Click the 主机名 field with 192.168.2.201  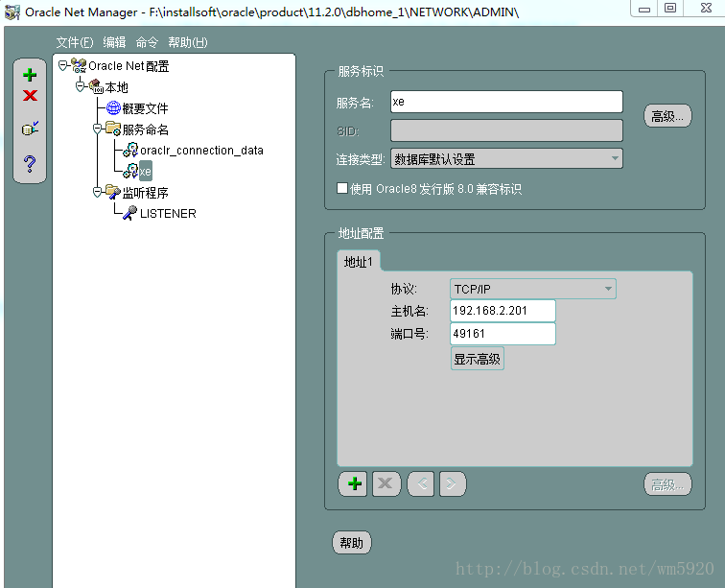coord(503,311)
